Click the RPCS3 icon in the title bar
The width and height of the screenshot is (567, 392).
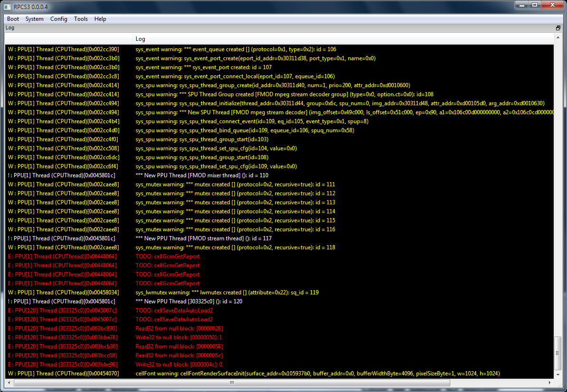(7, 7)
